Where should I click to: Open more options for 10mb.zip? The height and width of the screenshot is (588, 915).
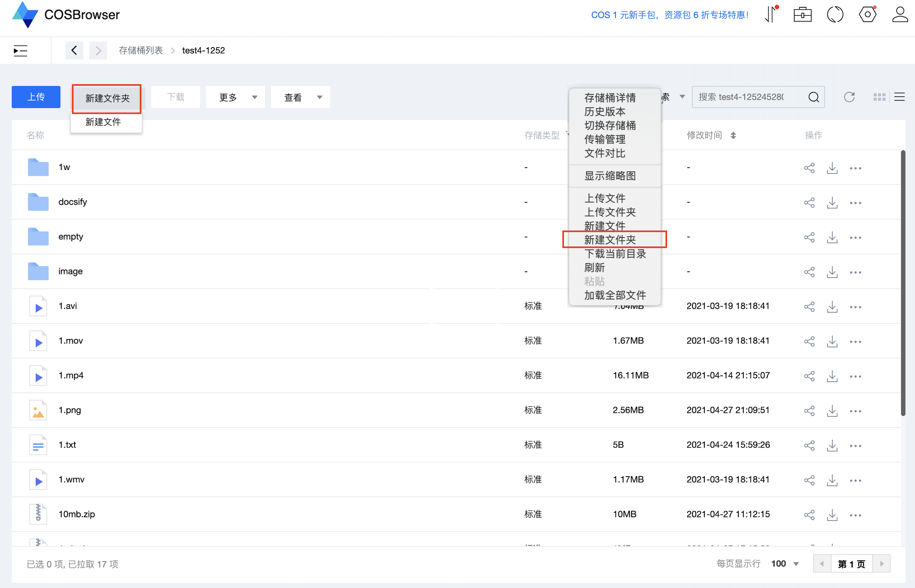(x=855, y=515)
